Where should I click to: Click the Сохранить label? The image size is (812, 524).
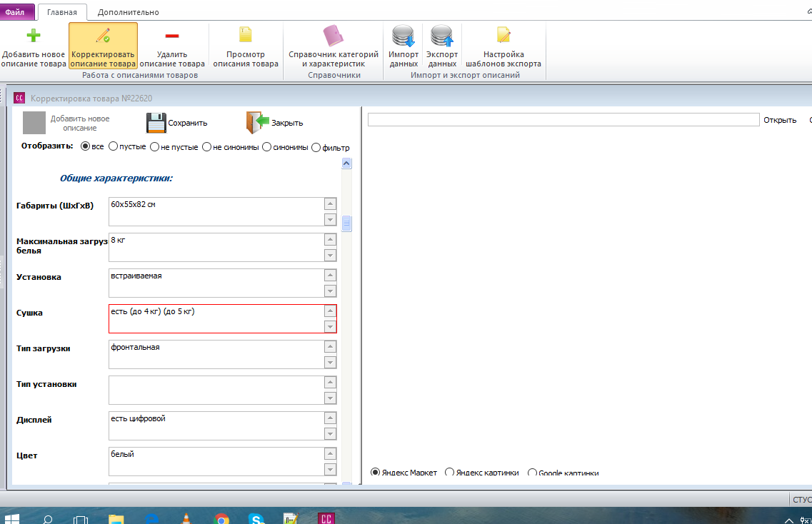click(x=187, y=124)
